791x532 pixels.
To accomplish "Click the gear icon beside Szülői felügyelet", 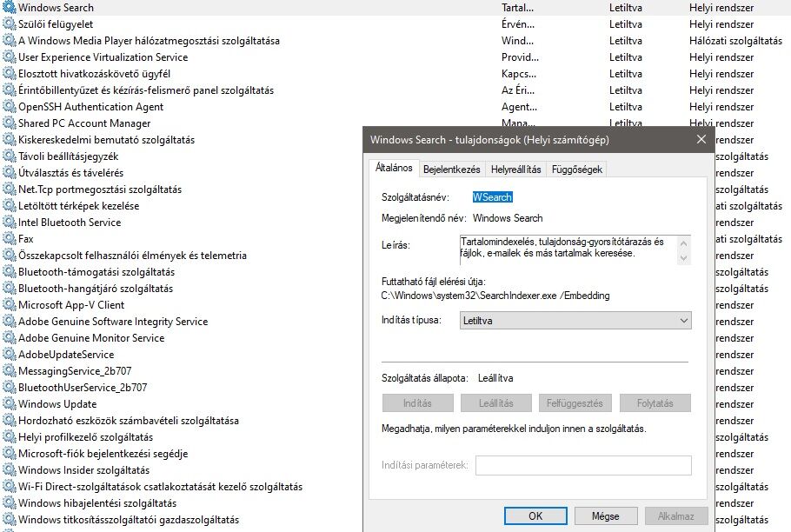I will 9,24.
